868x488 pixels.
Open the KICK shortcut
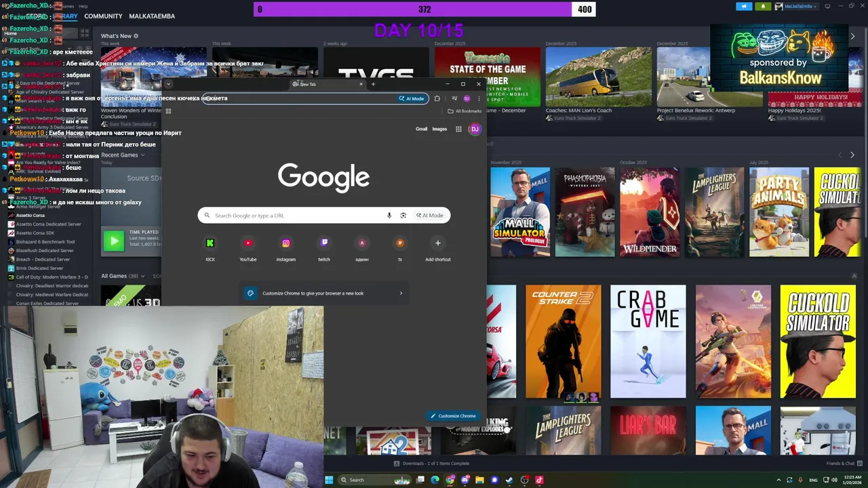click(210, 249)
